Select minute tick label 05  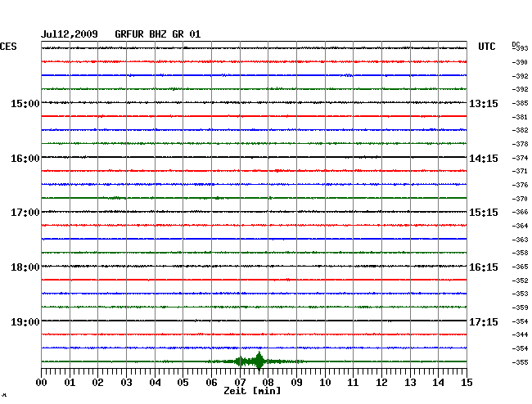pos(183,382)
